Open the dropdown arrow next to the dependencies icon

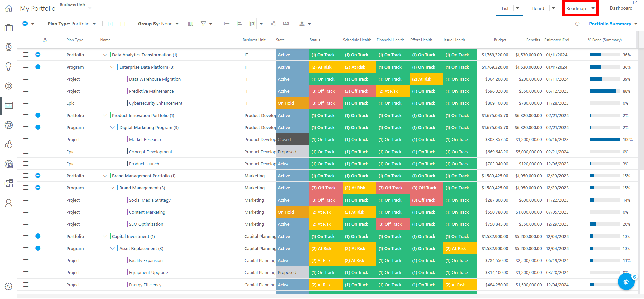pyautogui.click(x=261, y=24)
